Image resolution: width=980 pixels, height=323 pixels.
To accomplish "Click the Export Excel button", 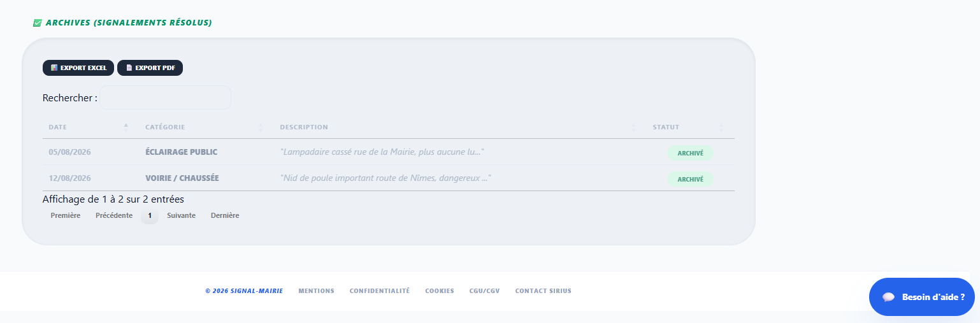I will [x=78, y=68].
